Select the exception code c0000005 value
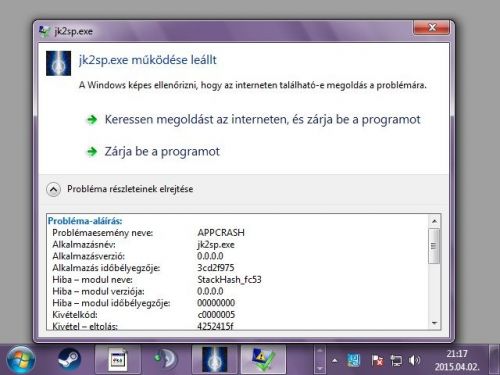 point(216,315)
